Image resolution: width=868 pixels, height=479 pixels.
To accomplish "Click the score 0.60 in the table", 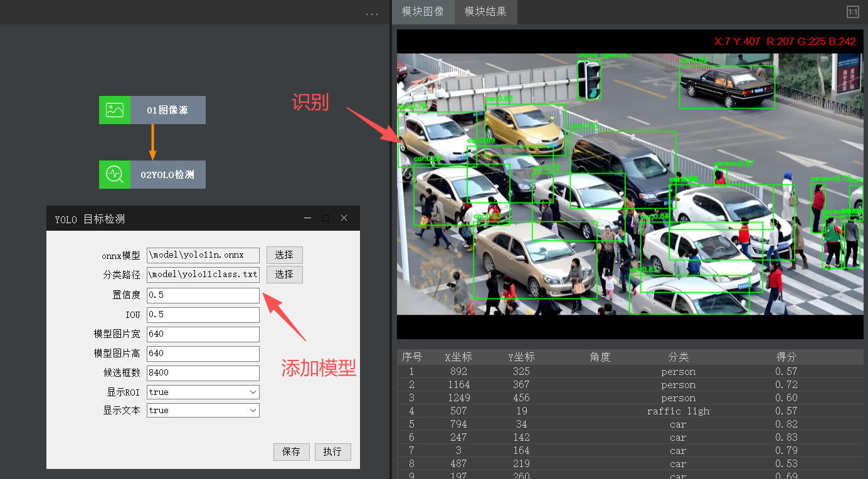I will pos(786,397).
